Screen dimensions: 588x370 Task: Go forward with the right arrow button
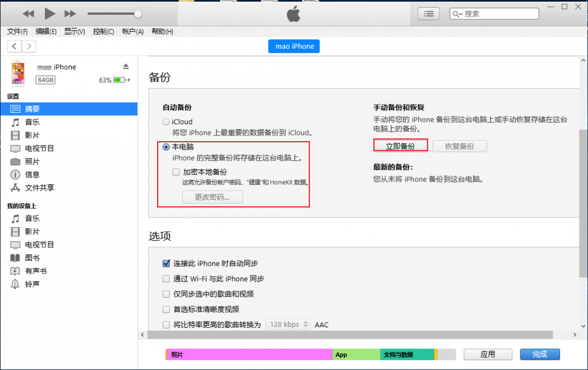coord(29,46)
